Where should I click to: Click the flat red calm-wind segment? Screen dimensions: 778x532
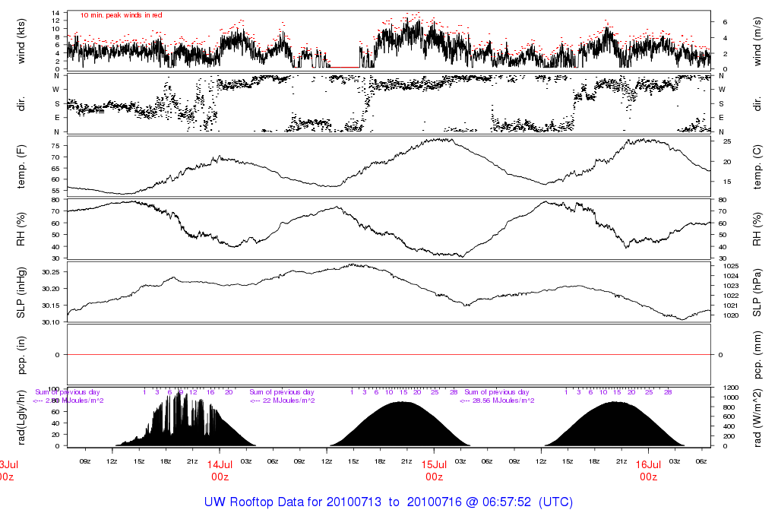click(344, 68)
